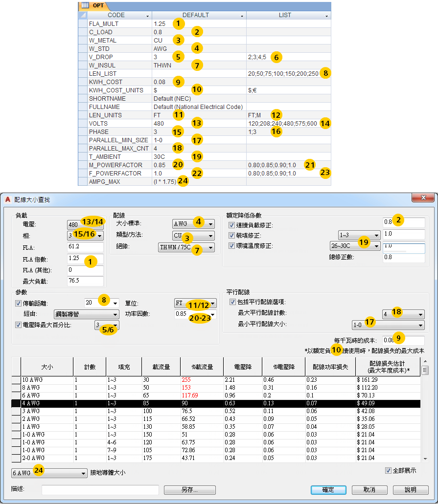Viewport: 438px width, 504px height.
Task: Click 電壓降 column header
Action: 243,367
